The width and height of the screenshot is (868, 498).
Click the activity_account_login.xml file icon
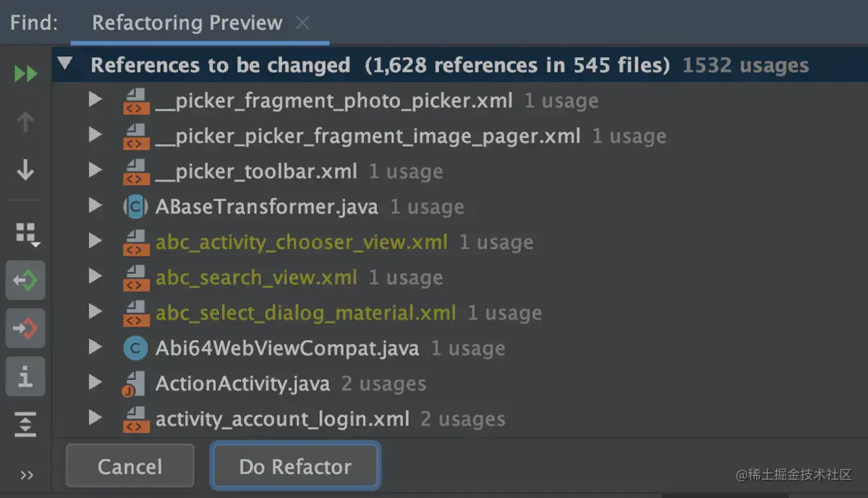click(135, 419)
